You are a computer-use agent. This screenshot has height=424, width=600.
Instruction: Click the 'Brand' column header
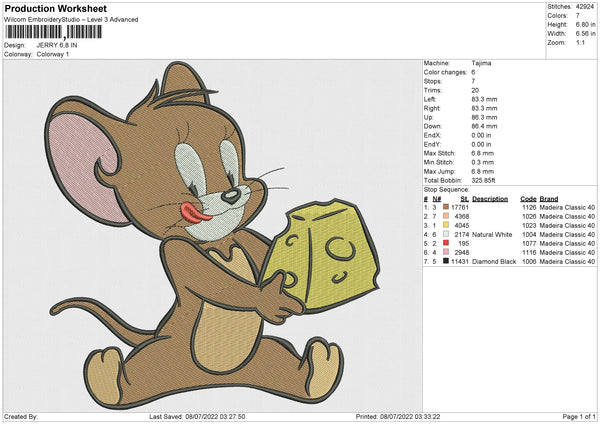click(549, 199)
